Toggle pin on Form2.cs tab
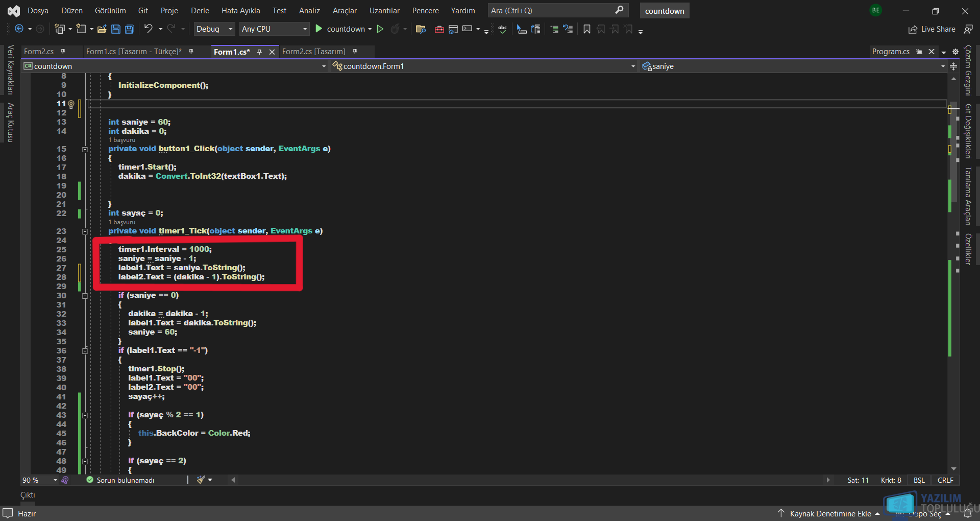 [63, 52]
